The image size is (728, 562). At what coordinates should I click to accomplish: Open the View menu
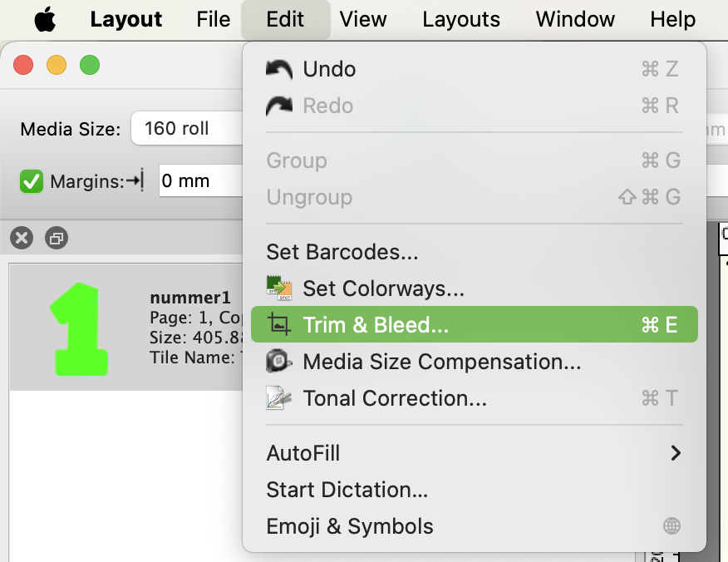(362, 19)
